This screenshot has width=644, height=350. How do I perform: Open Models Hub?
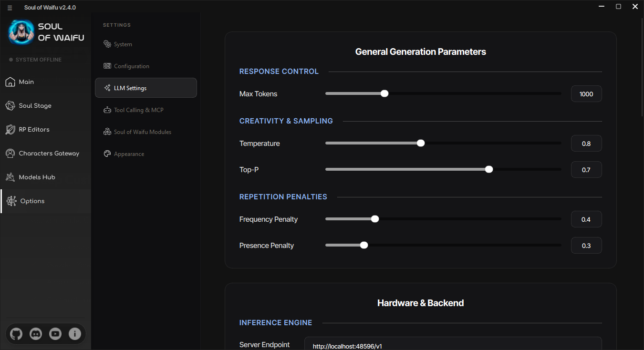pos(45,177)
